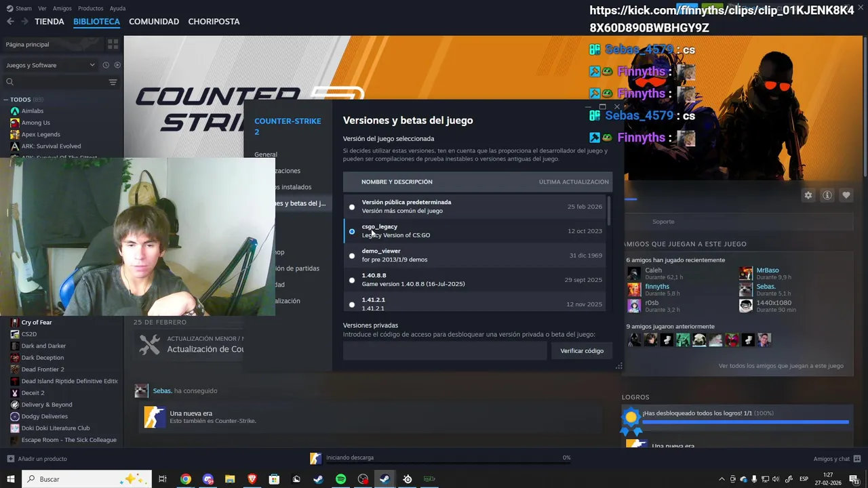
Task: Select the 1.40.8.8 version radio button
Action: pos(352,280)
